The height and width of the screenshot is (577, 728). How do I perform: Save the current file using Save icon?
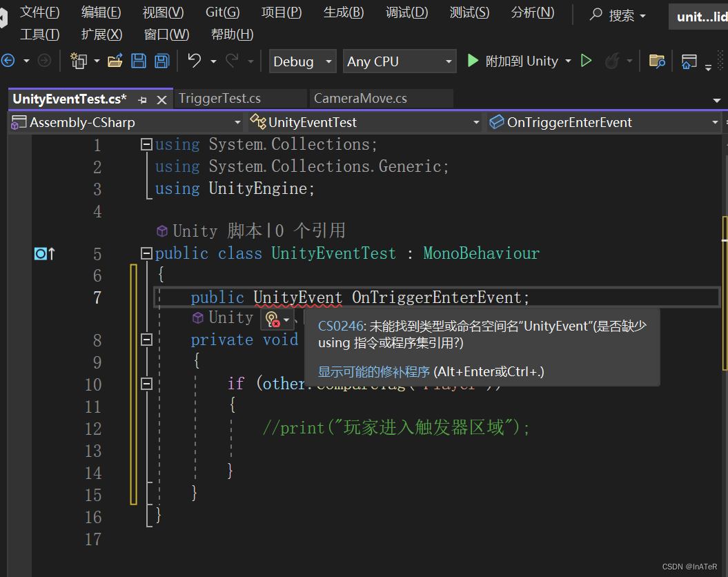(x=139, y=61)
